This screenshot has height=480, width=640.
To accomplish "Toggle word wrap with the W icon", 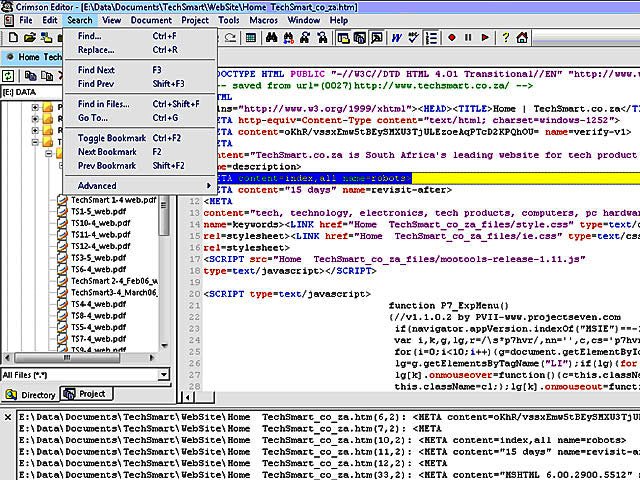I will [397, 38].
